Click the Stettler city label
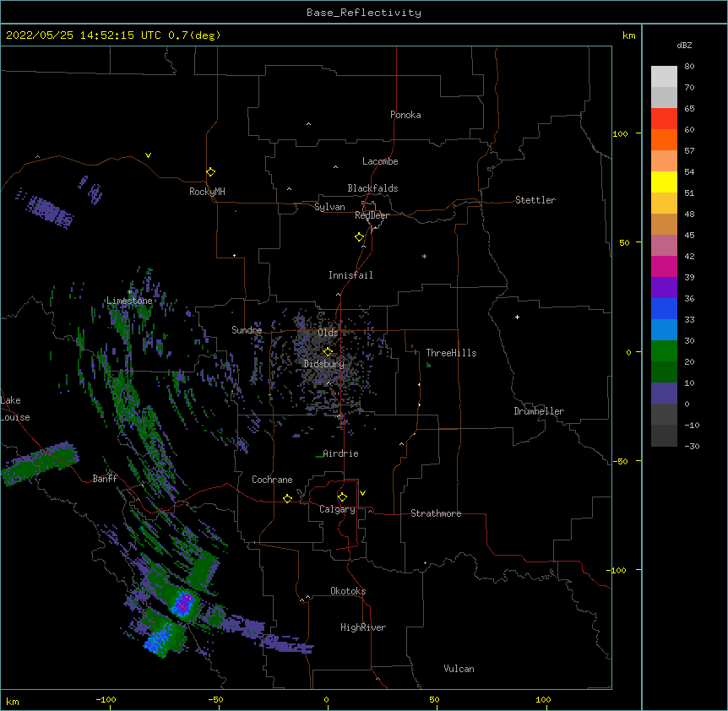The width and height of the screenshot is (728, 711). point(535,200)
